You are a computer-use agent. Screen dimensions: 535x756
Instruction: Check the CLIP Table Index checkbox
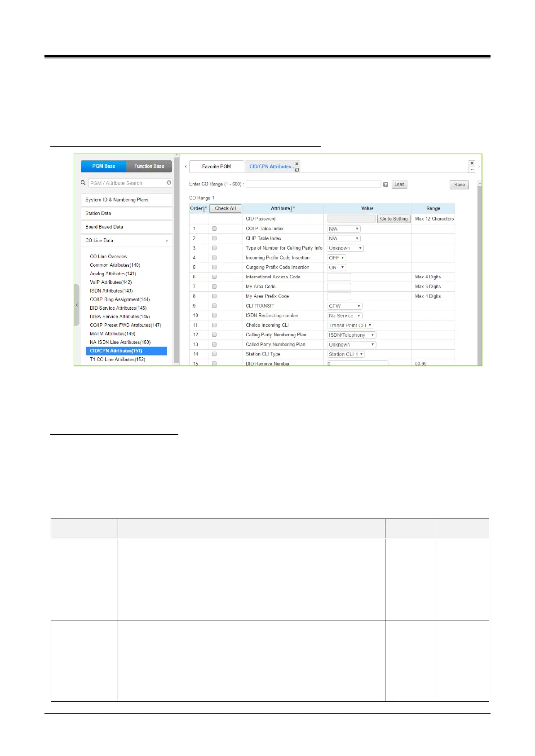tap(214, 238)
